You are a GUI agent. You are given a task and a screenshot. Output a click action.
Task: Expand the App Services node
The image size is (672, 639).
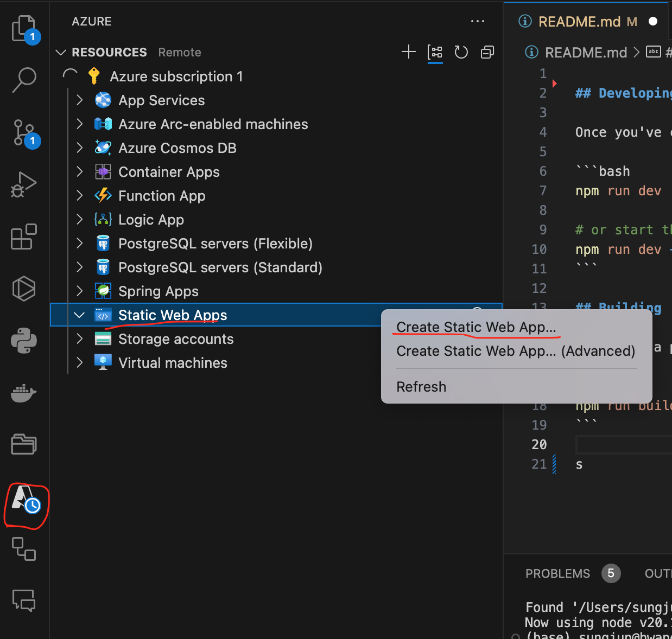click(80, 100)
